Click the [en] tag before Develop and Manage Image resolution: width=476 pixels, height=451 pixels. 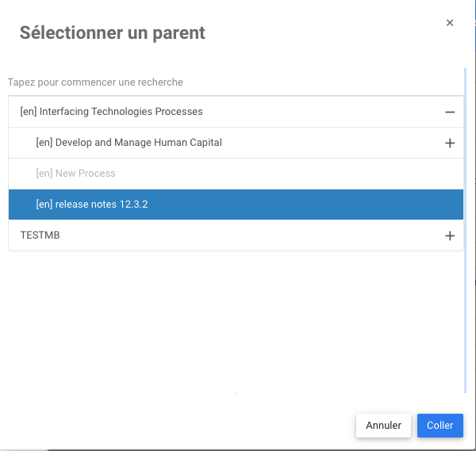pyautogui.click(x=44, y=143)
